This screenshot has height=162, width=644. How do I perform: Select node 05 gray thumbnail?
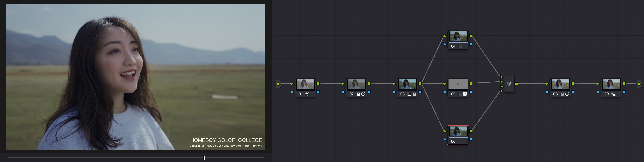click(x=458, y=84)
